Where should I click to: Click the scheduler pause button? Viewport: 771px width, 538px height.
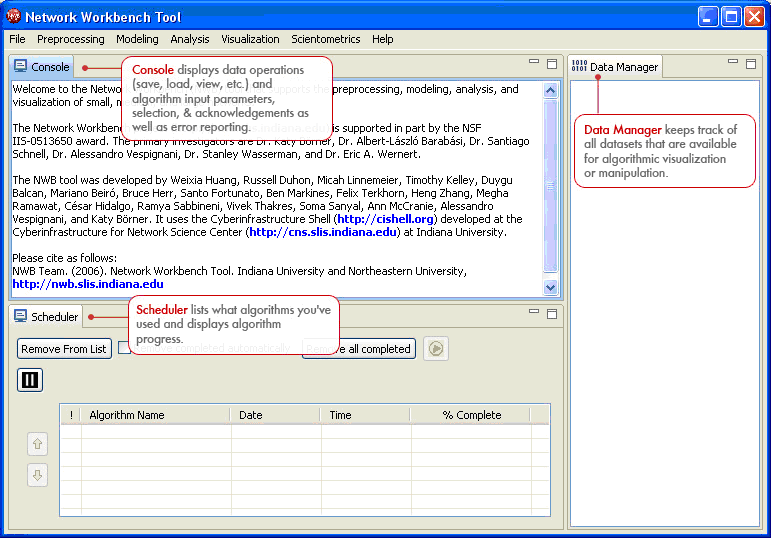[x=30, y=380]
